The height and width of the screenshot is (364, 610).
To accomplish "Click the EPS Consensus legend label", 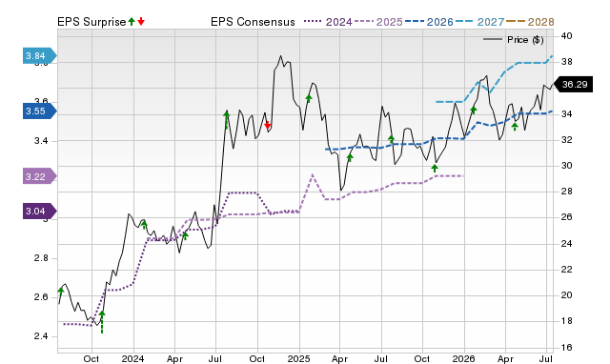I will (253, 22).
